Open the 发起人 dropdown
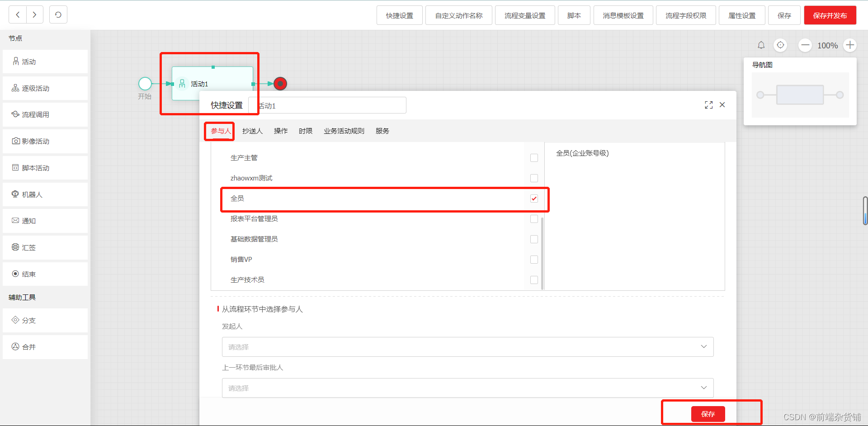This screenshot has height=426, width=868. (x=467, y=347)
